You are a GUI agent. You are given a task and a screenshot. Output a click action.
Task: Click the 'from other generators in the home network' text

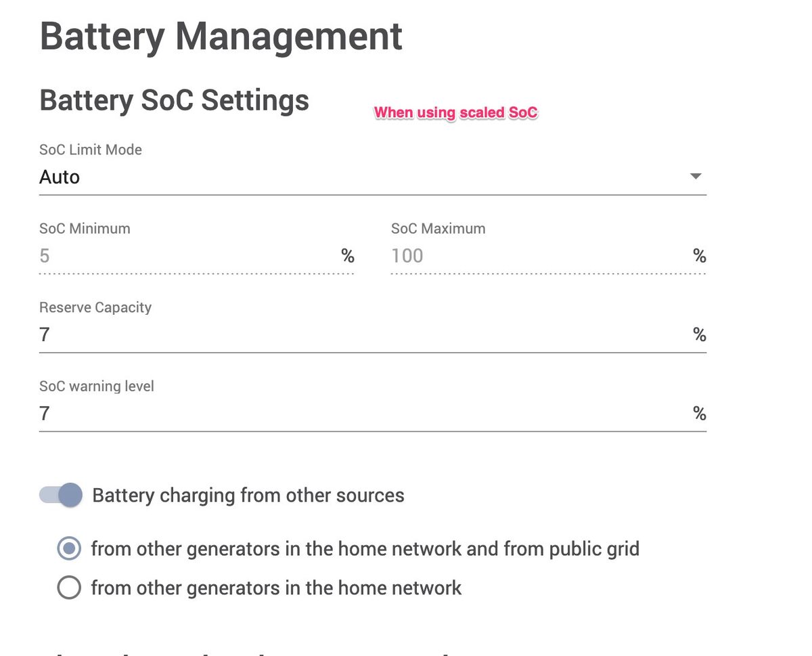coord(276,588)
